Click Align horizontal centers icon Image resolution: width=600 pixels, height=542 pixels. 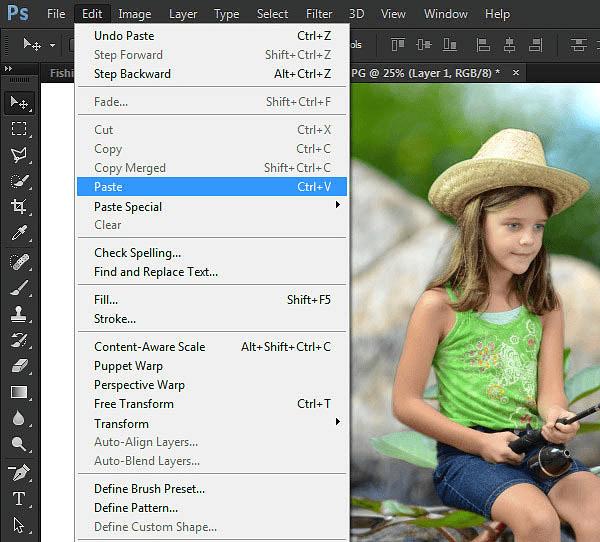pos(509,44)
